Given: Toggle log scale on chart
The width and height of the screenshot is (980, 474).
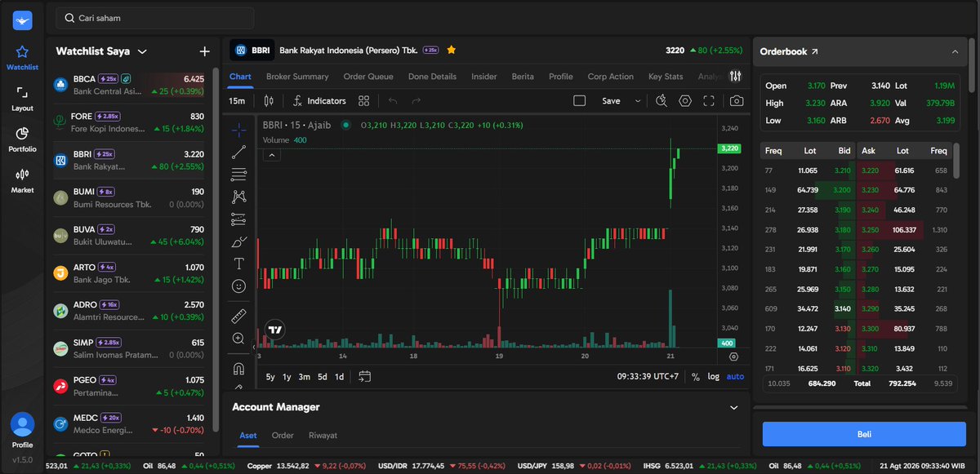Looking at the screenshot, I should click(x=714, y=377).
